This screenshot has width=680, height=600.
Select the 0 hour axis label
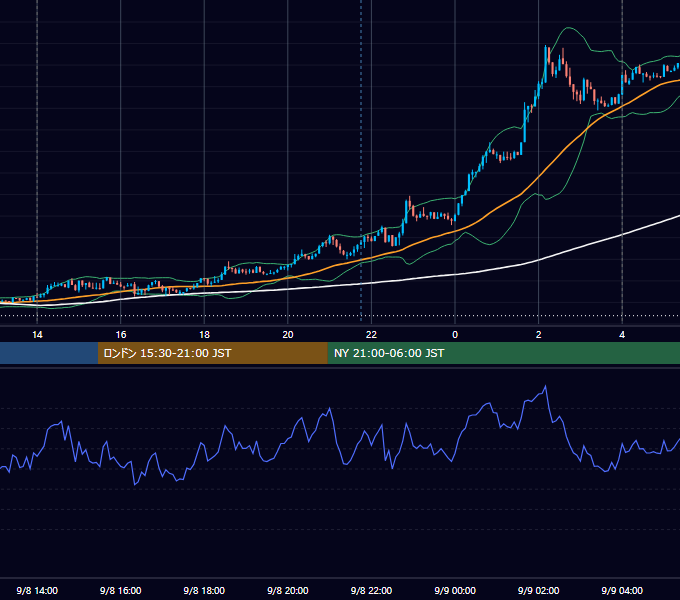pos(455,335)
